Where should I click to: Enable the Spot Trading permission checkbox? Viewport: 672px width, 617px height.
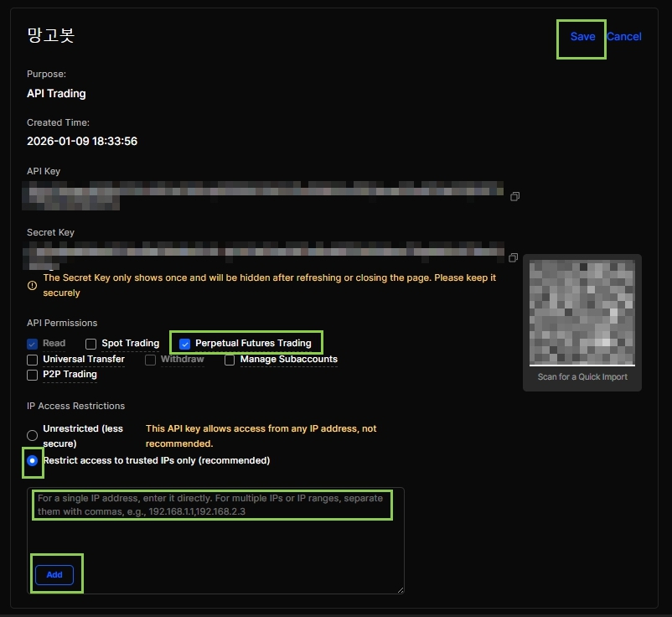(x=91, y=344)
